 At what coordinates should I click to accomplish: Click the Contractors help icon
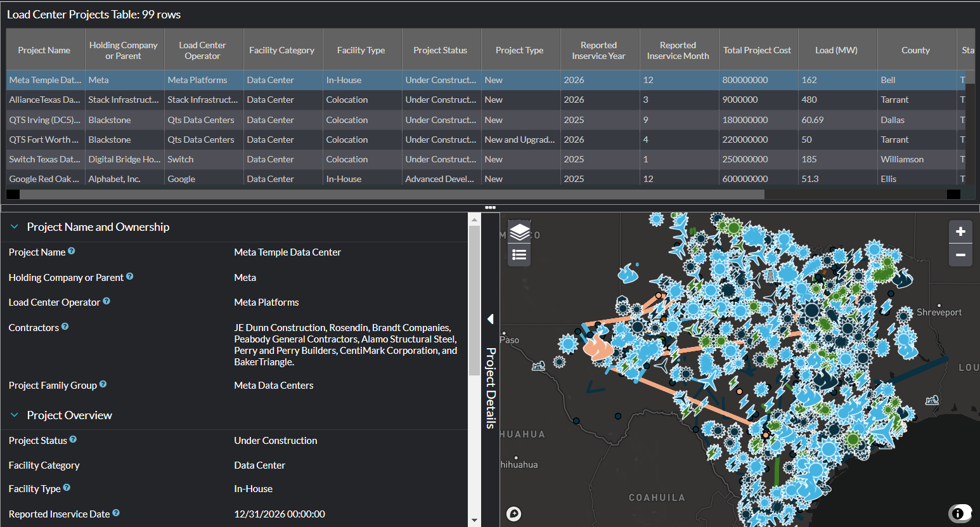65,326
